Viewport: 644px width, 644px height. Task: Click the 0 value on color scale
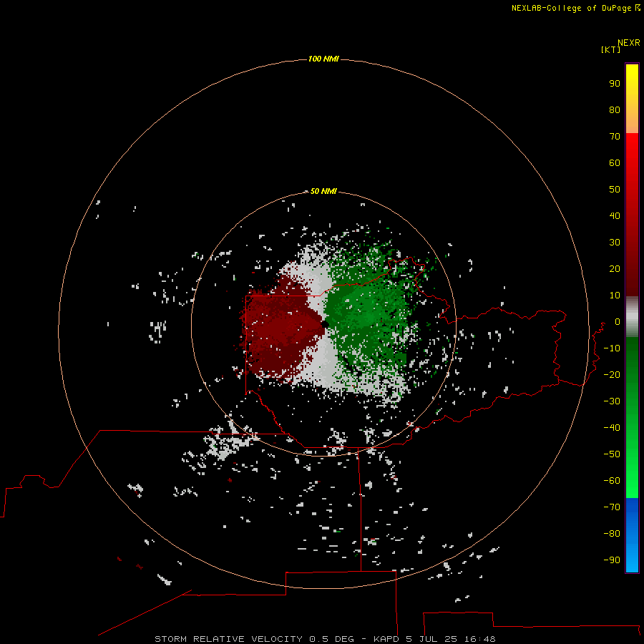617,321
